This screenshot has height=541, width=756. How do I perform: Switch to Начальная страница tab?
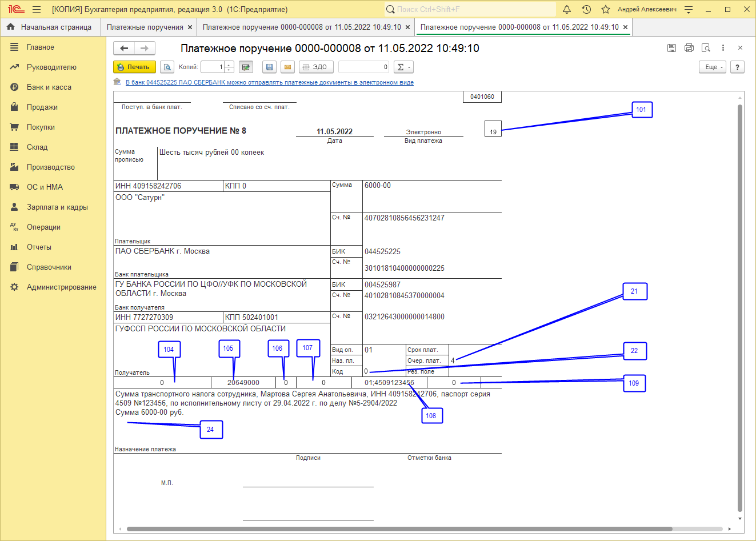pyautogui.click(x=50, y=27)
